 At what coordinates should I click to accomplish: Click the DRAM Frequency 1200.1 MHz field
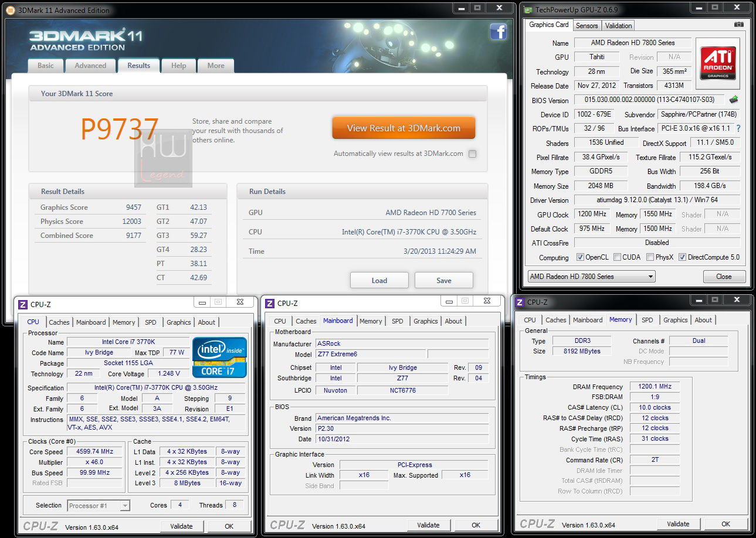pos(655,387)
